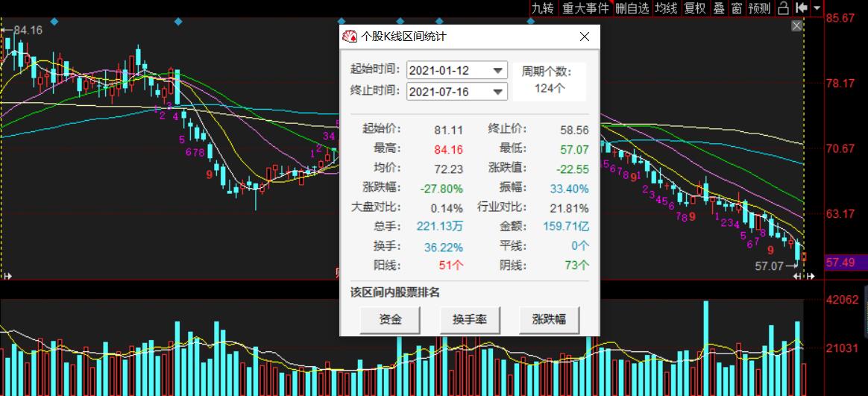
Task: Click the playing cards dialog icon
Action: [x=349, y=37]
